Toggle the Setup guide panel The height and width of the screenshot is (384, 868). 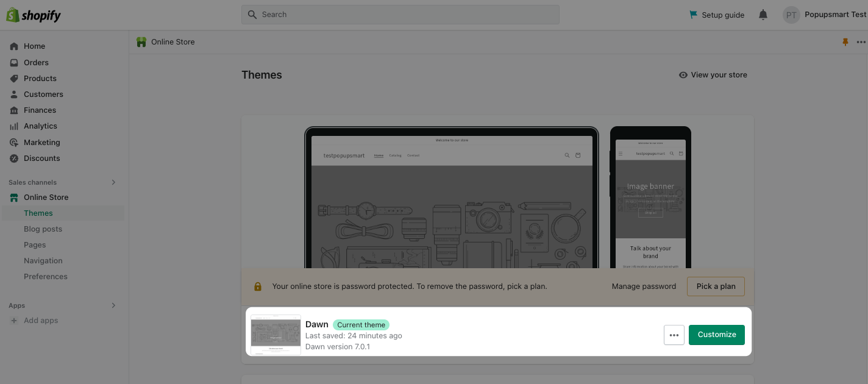[716, 15]
